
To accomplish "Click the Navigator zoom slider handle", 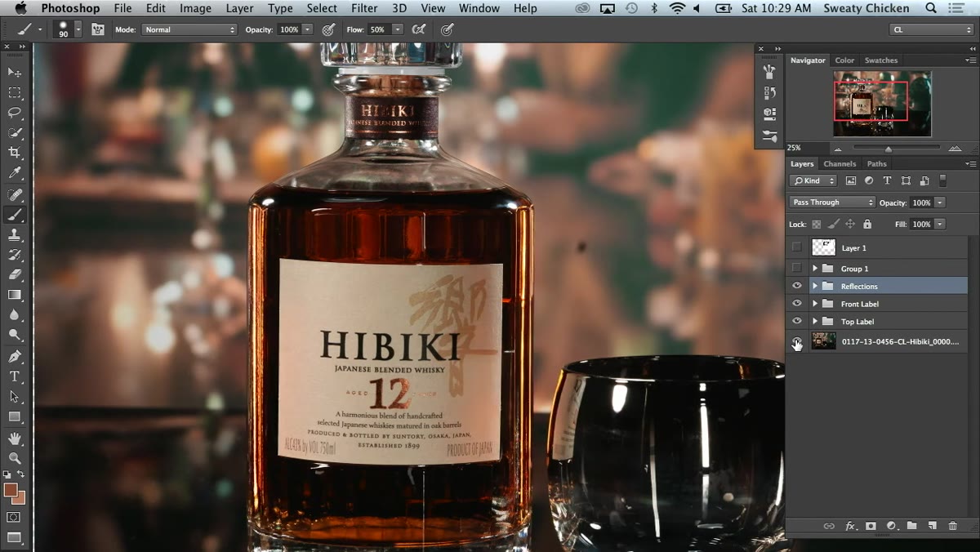I will pos(889,149).
